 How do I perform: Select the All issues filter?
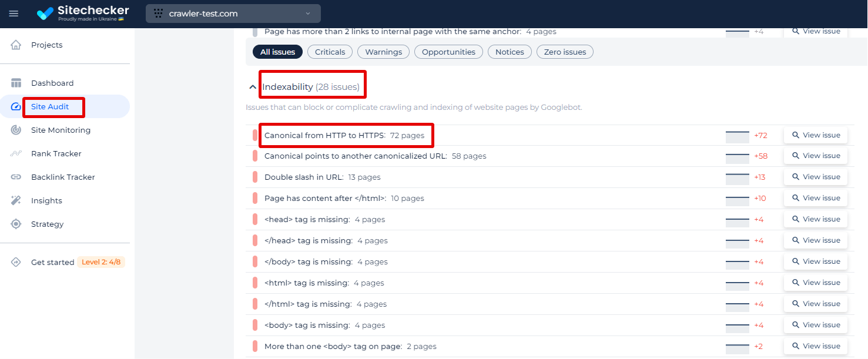coord(278,52)
